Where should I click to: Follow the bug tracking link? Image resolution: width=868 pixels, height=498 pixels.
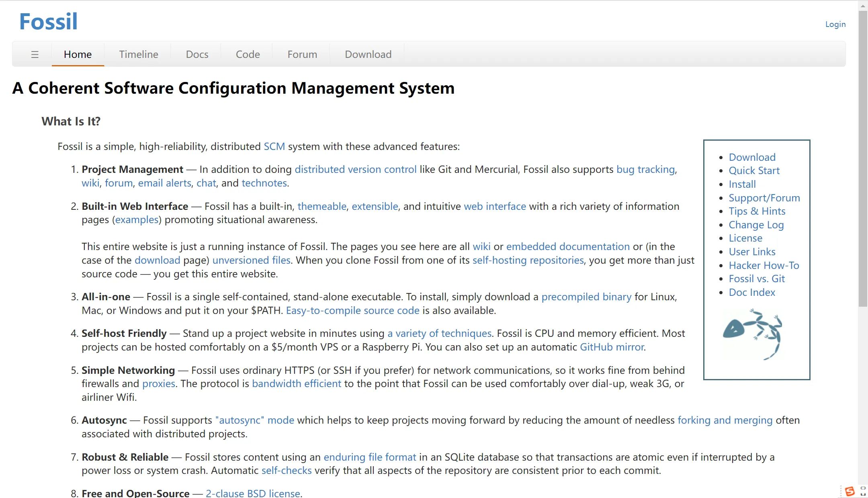point(645,169)
